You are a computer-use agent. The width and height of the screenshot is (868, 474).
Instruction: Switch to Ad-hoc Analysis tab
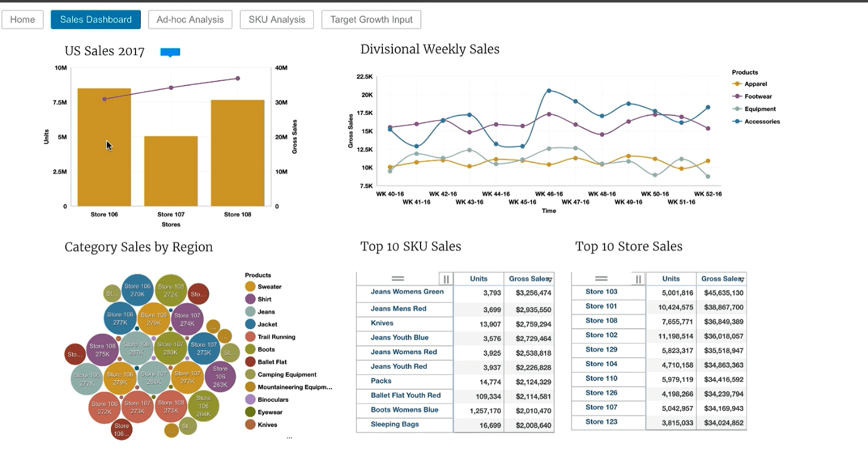[x=190, y=19]
